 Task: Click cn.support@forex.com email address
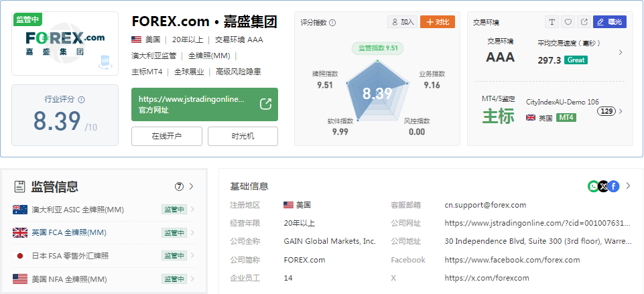click(485, 205)
